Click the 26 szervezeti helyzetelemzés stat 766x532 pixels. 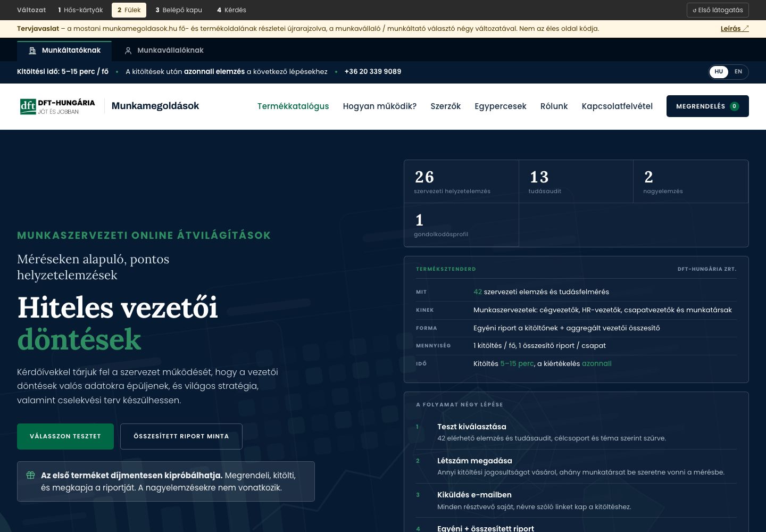461,181
